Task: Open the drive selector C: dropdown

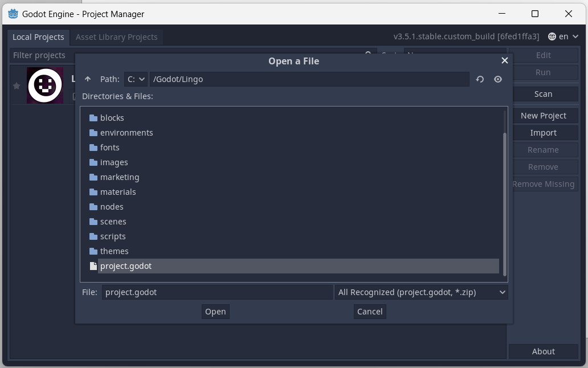Action: [x=136, y=79]
